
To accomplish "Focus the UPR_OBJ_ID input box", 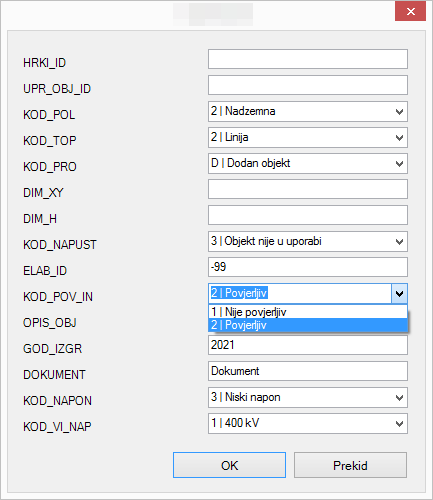I will tap(308, 85).
